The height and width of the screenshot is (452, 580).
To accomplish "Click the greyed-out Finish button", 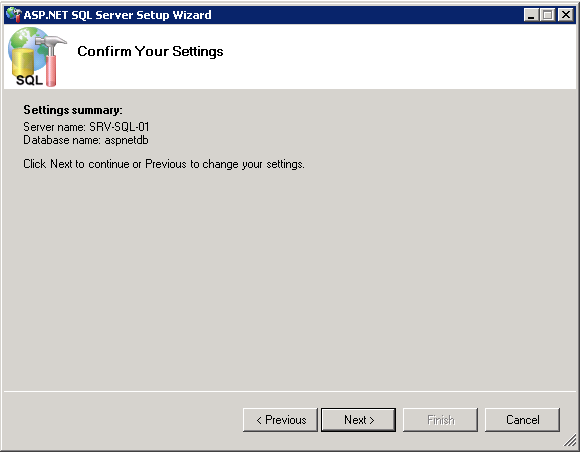I will [x=441, y=420].
